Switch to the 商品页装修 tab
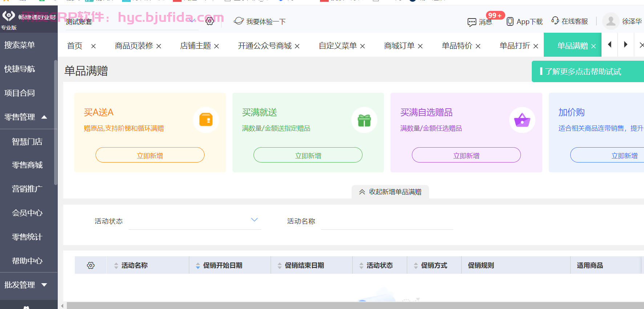644x309 pixels. tap(134, 46)
